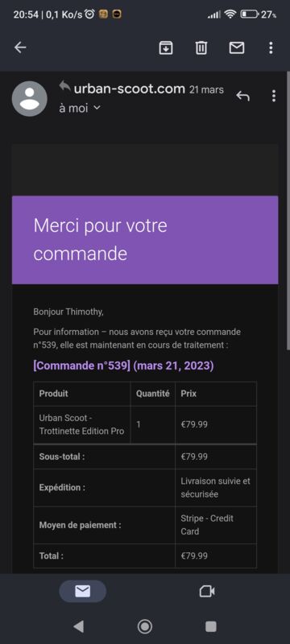
Task: Expand recipient details next to 'à moi'
Action: click(x=97, y=108)
